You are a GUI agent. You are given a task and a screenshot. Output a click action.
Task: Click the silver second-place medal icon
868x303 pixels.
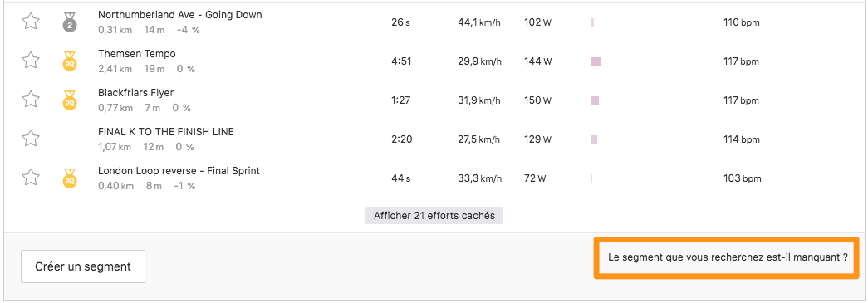(70, 22)
